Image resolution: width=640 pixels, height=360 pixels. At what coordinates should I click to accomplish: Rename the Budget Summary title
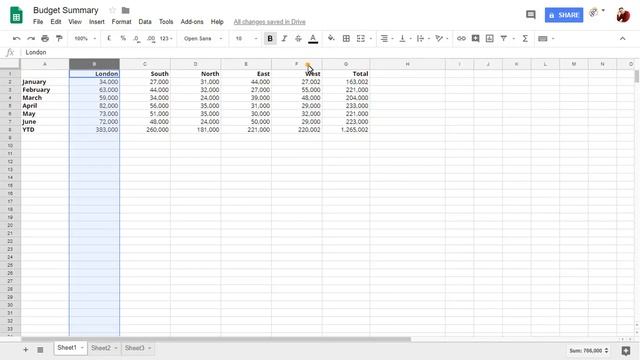pos(66,10)
